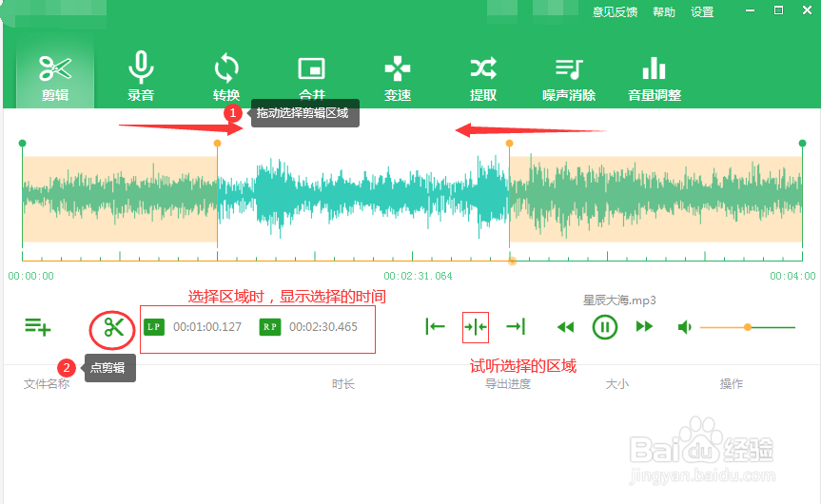Image resolution: width=821 pixels, height=504 pixels.
Task: Click the 时长 column header
Action: [343, 384]
